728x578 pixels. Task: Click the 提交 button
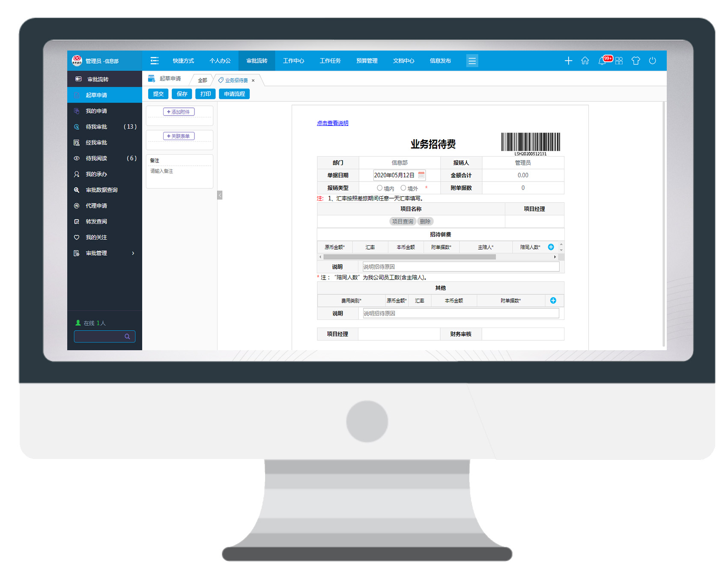point(158,94)
